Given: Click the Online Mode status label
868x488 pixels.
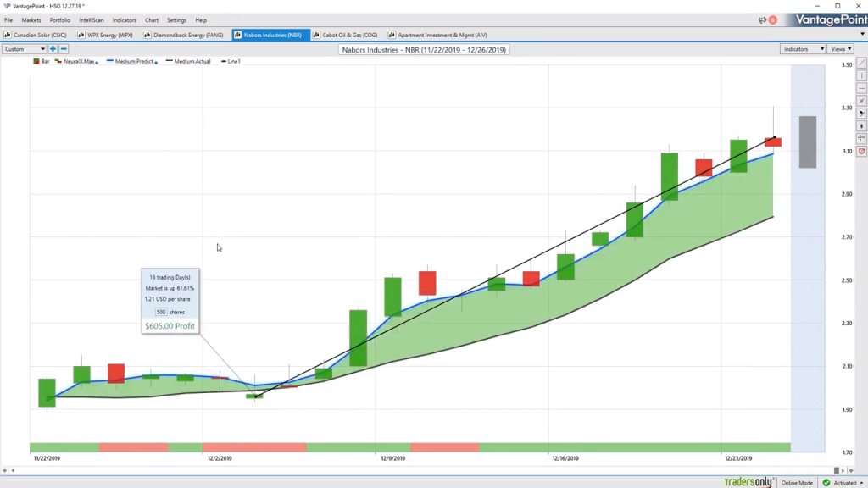Looking at the screenshot, I should (x=797, y=483).
